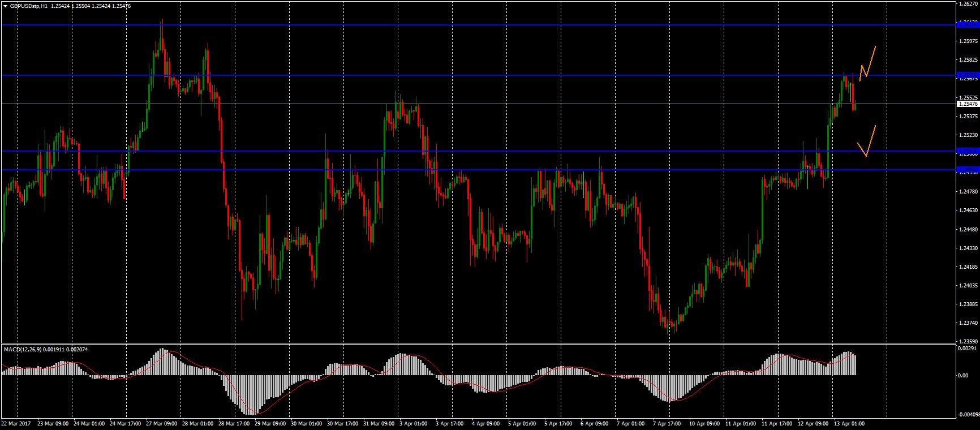Click the current price label 1.25476
The width and height of the screenshot is (980, 430).
click(967, 104)
